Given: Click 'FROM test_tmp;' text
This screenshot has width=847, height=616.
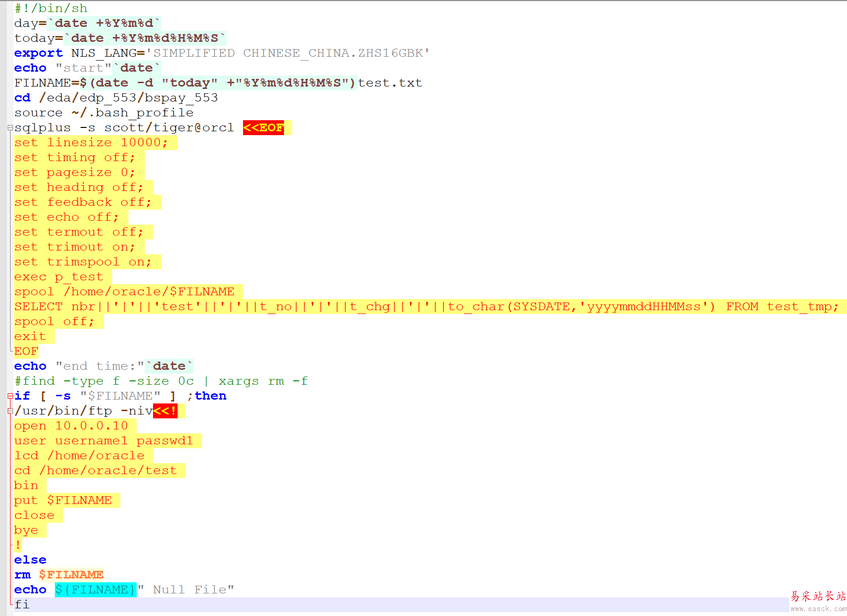Looking at the screenshot, I should coord(783,306).
